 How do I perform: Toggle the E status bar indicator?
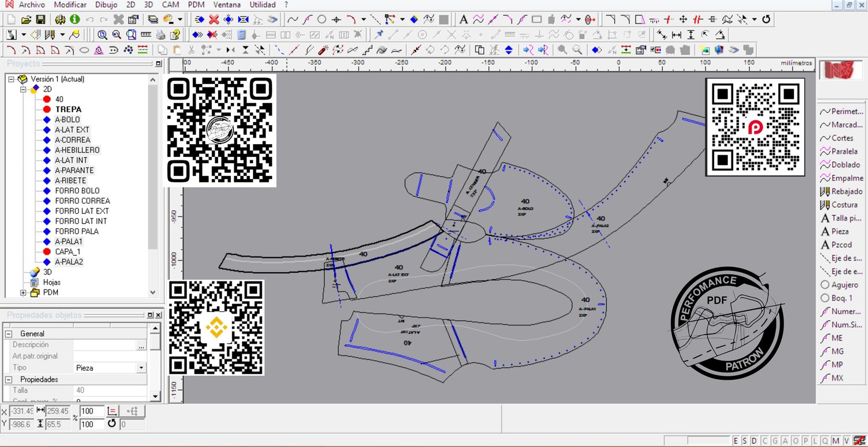click(736, 441)
